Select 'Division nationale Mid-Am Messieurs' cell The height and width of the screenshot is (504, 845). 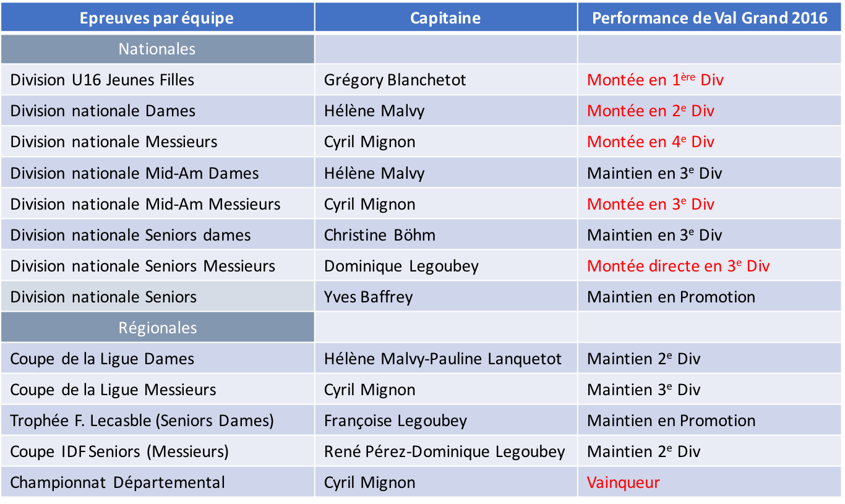point(157,204)
